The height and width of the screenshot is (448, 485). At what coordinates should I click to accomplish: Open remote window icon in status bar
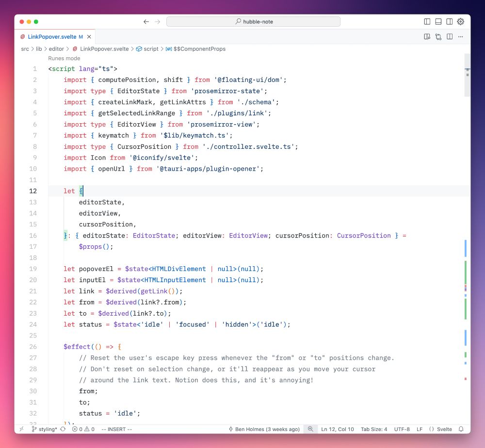coord(21,429)
